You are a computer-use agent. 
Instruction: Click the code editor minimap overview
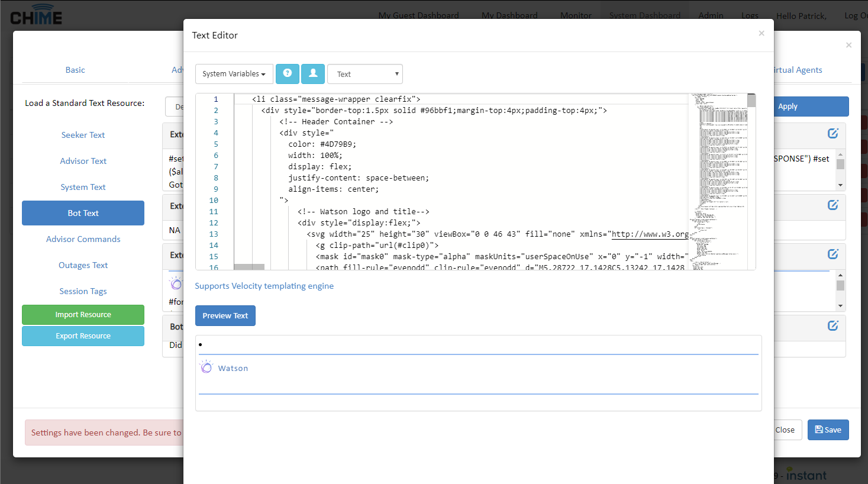718,178
